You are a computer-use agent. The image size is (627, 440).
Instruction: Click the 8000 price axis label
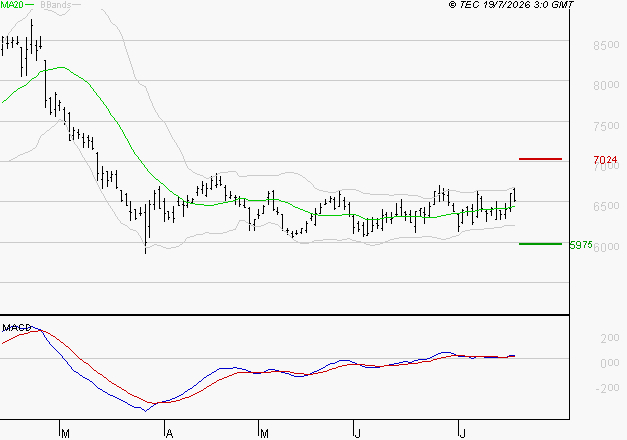pyautogui.click(x=606, y=85)
